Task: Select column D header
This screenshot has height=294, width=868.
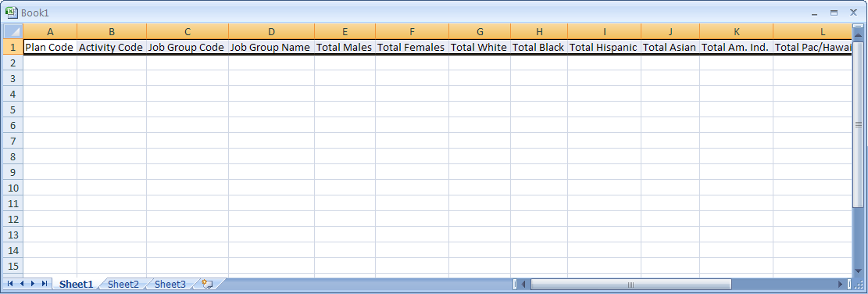Action: (x=271, y=31)
